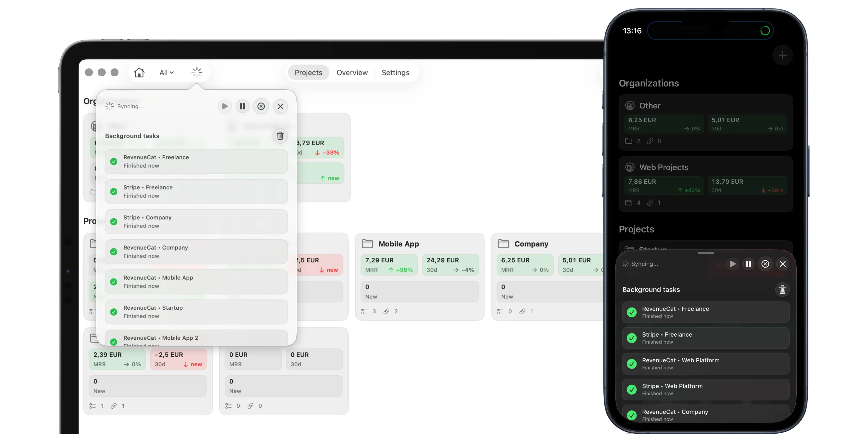Pause syncing on the phone sheet
Screen dimensions: 868x434
(748, 264)
